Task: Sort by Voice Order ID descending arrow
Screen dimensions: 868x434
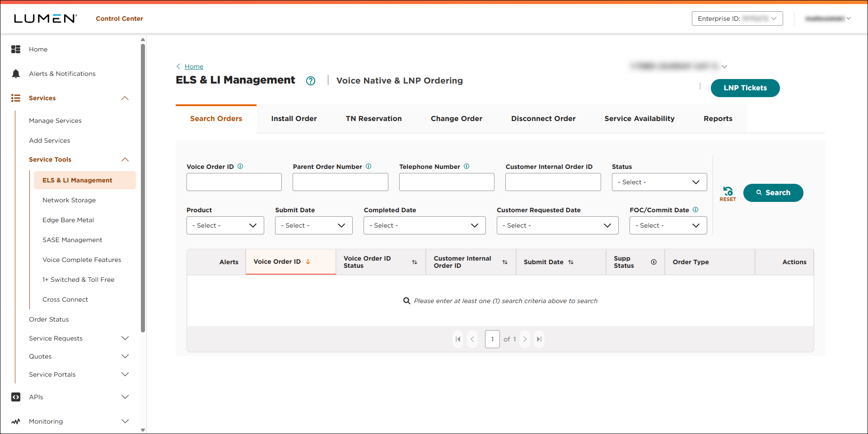Action: coord(308,261)
